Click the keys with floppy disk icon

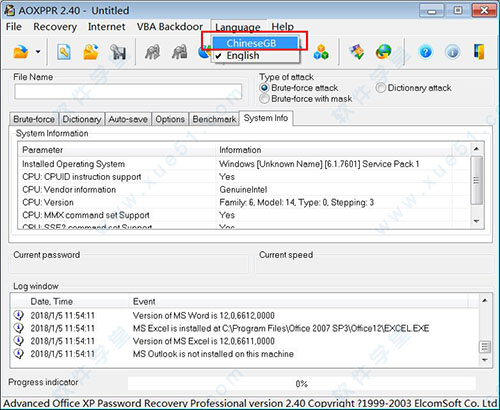coord(118,52)
